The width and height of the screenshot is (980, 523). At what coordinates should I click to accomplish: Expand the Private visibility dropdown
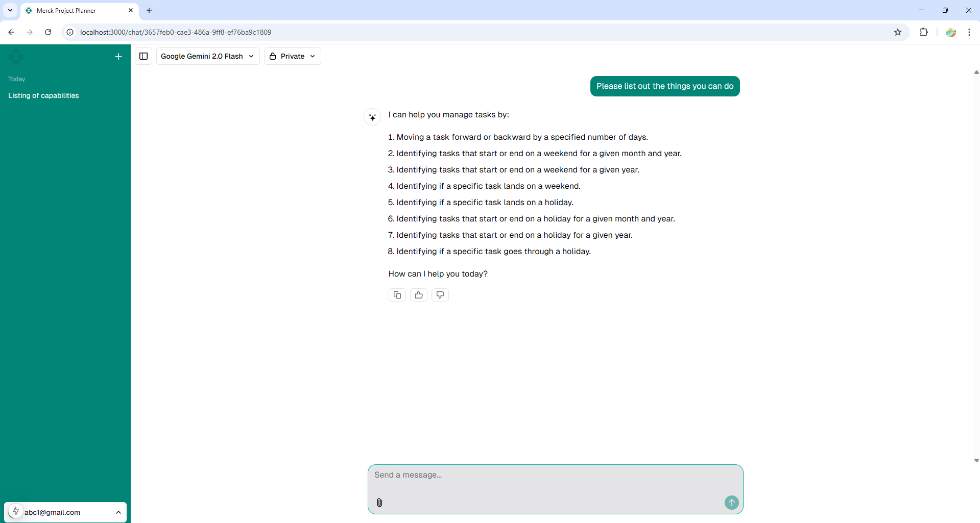point(292,56)
